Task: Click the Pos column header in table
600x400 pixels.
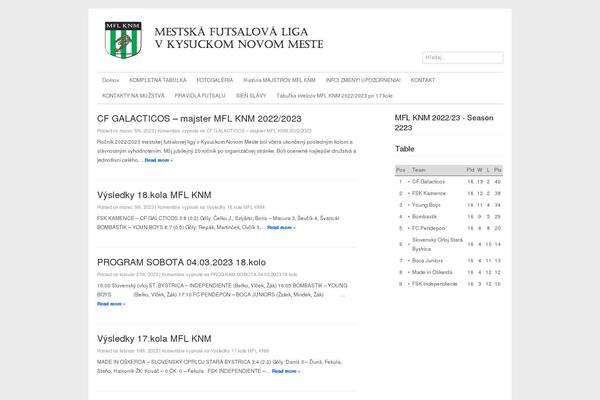Action: pyautogui.click(x=401, y=170)
